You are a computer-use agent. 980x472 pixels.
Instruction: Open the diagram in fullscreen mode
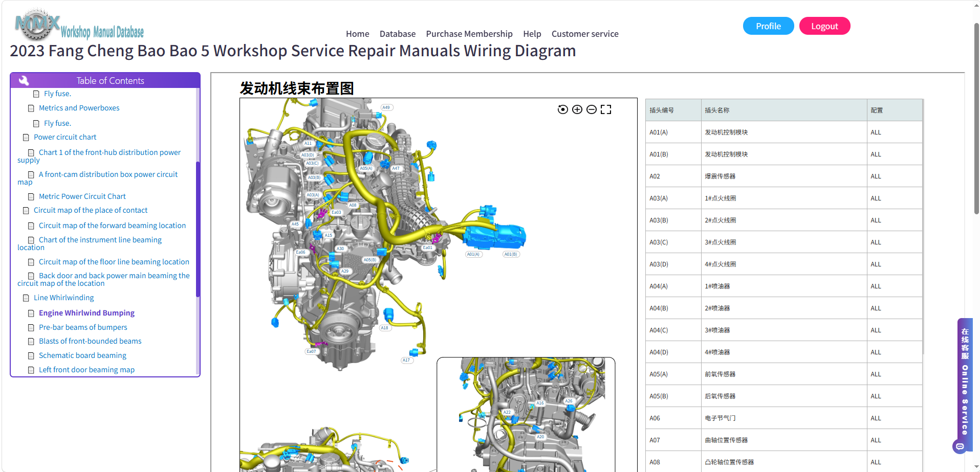click(x=606, y=109)
